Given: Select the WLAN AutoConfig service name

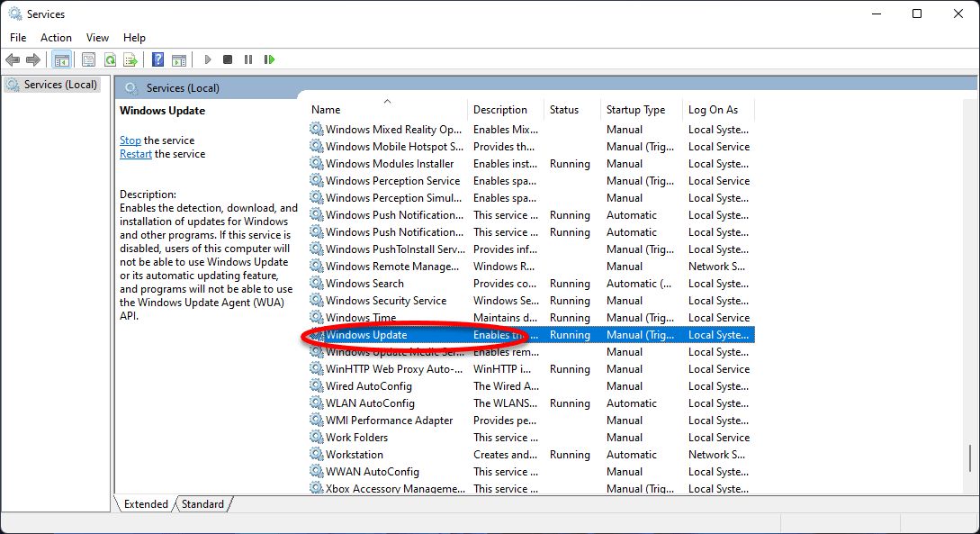Looking at the screenshot, I should click(370, 403).
